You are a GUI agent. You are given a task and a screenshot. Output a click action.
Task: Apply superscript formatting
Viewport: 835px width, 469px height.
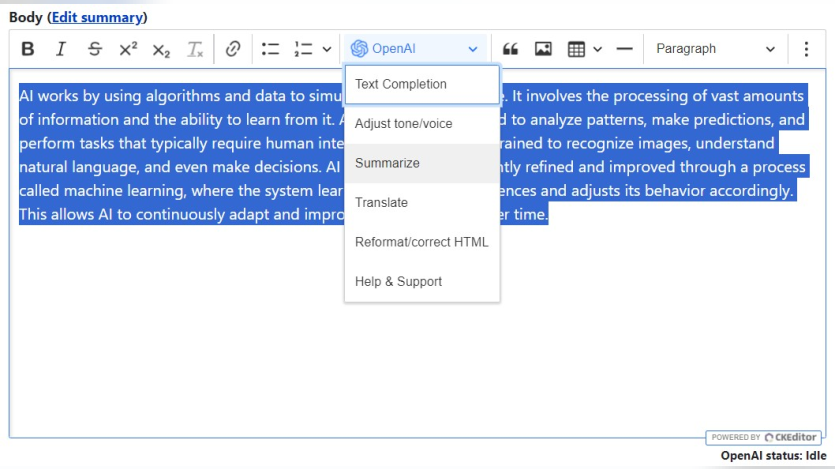click(x=128, y=49)
